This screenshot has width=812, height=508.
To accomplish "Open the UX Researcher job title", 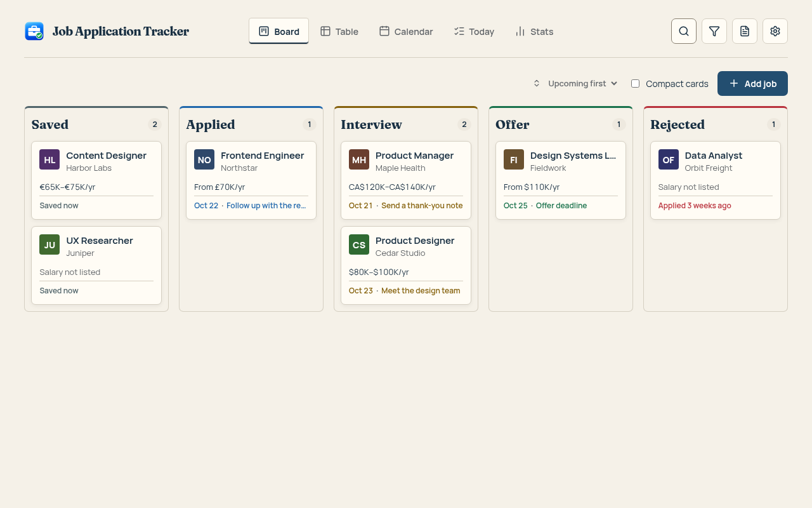I will 100,241.
